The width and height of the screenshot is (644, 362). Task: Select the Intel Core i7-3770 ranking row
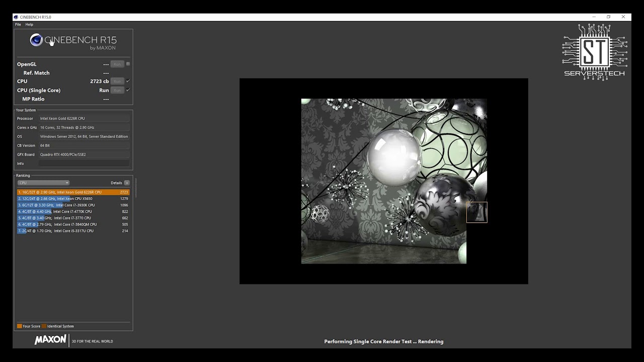coord(73,218)
